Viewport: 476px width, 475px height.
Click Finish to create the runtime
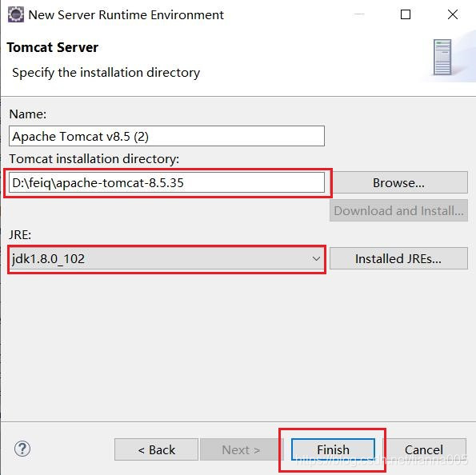click(x=333, y=449)
